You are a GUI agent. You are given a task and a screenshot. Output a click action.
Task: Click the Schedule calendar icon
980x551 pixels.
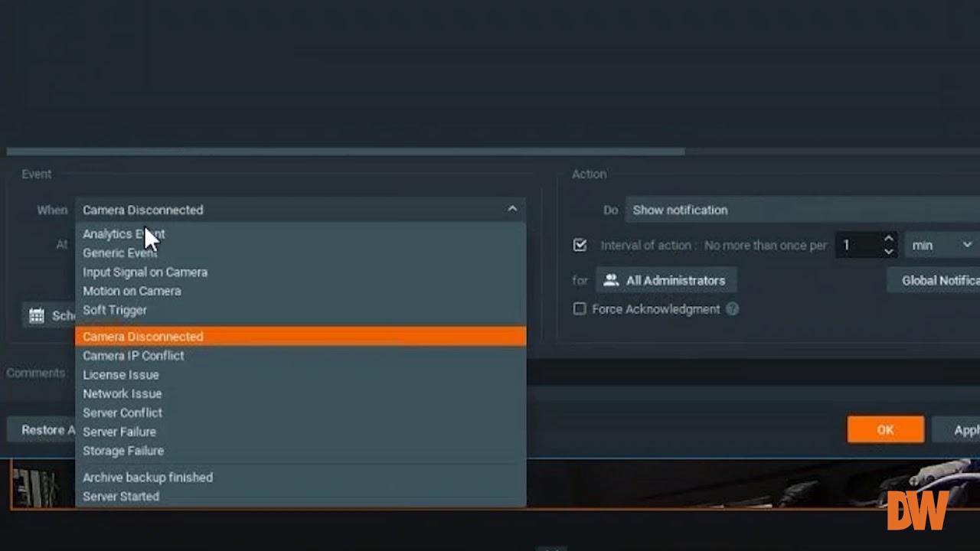(x=37, y=315)
